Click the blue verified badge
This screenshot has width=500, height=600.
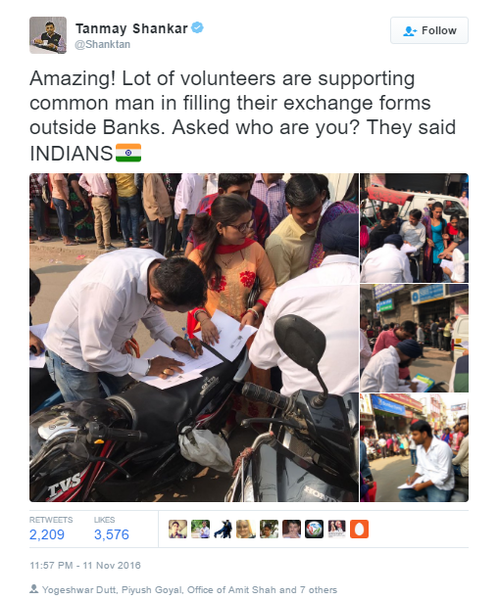[197, 28]
